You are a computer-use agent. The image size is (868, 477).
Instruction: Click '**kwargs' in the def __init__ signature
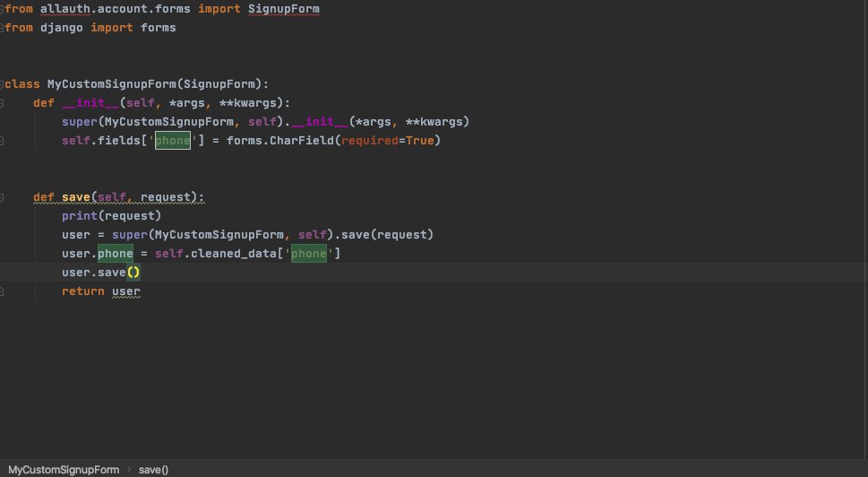(247, 103)
